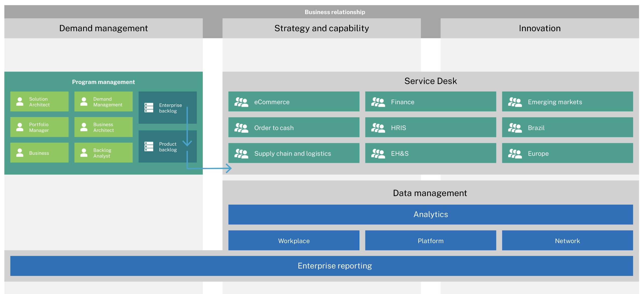Click the downward arrow between the backlogs
Screen dimensions: 644x294
[x=187, y=142]
